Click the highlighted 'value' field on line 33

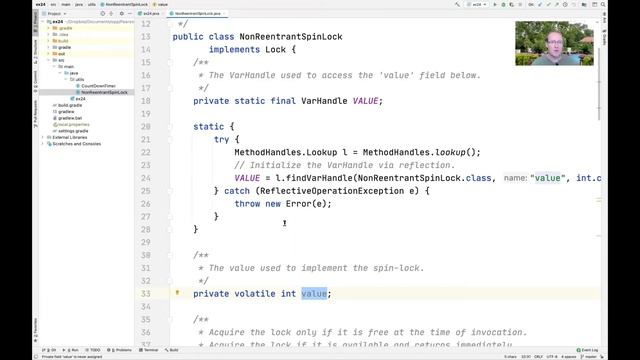[314, 293]
